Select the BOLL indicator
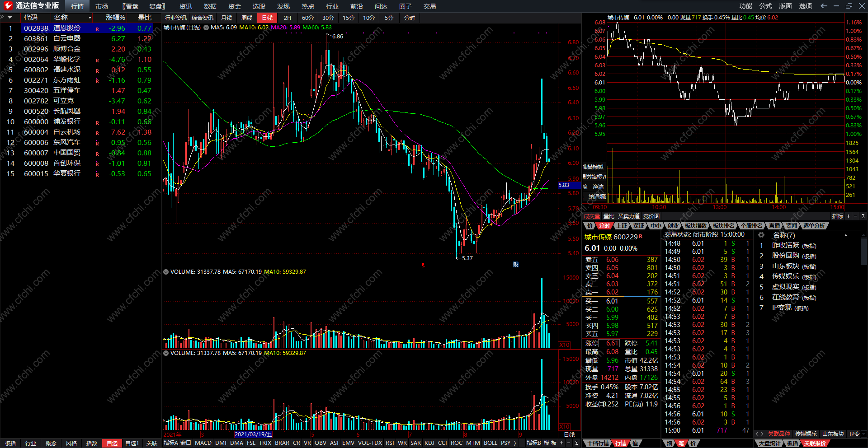The height and width of the screenshot is (448, 868). [x=491, y=443]
